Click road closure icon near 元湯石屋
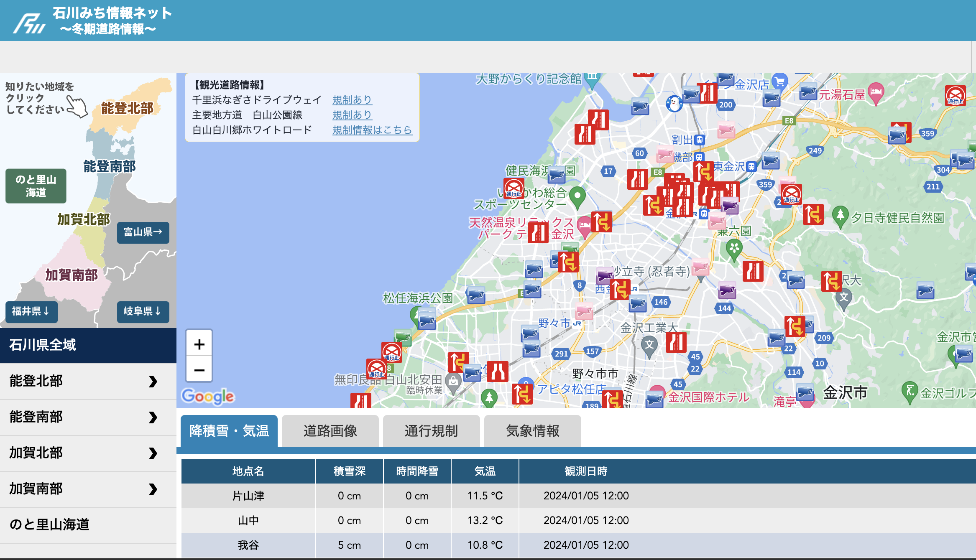976x560 pixels. point(955,96)
